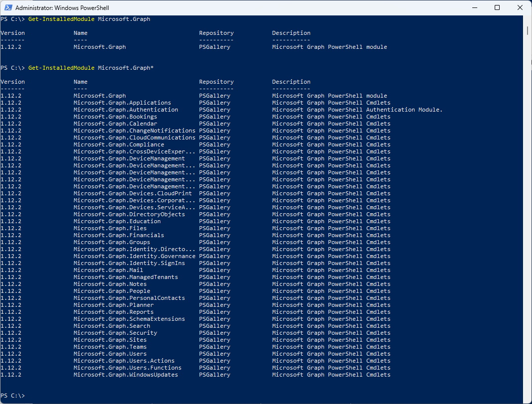
Task: Click the 'Microsoft.Graph.Notes' entry
Action: [x=110, y=284]
